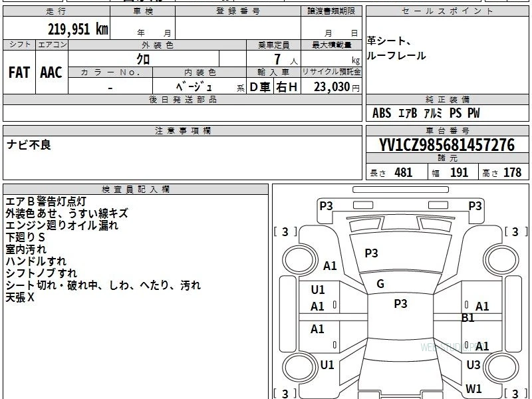Click the G mark on the windshield
Screen dimensions: 532x399
(380, 284)
